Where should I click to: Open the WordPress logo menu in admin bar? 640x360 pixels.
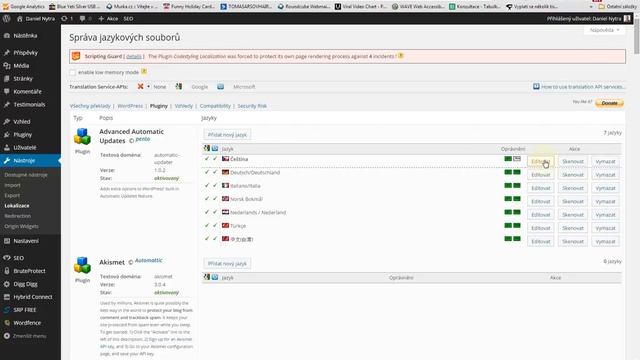[7, 18]
